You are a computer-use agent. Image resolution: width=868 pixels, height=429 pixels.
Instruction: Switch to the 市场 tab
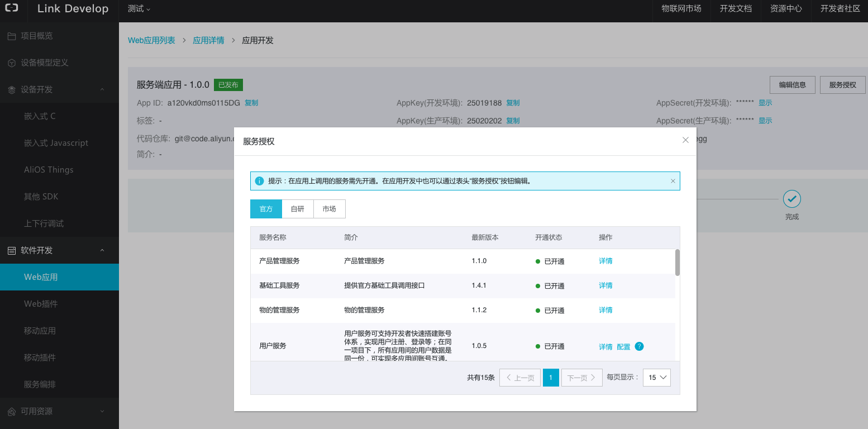[330, 209]
